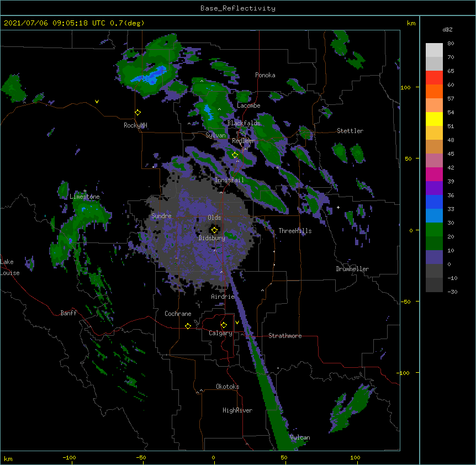The image size is (476, 465).
Task: Click the Ponoka town label
Action: (265, 75)
